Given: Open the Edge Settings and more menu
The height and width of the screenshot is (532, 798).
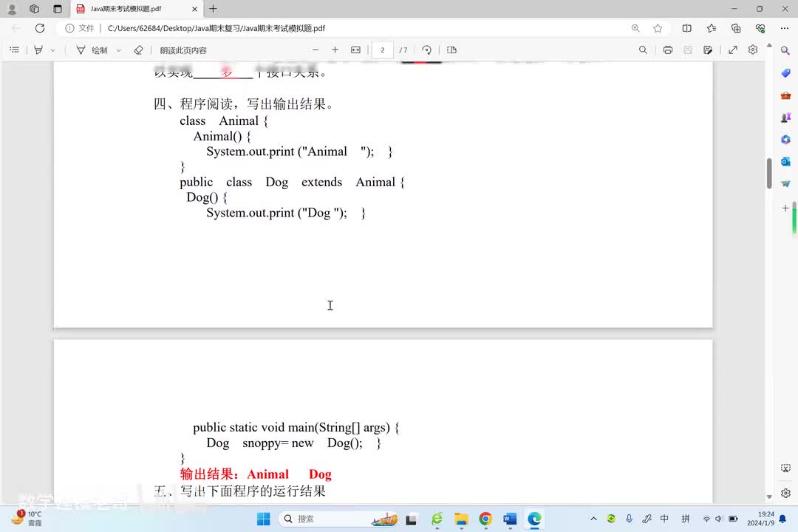Looking at the screenshot, I should point(785,28).
